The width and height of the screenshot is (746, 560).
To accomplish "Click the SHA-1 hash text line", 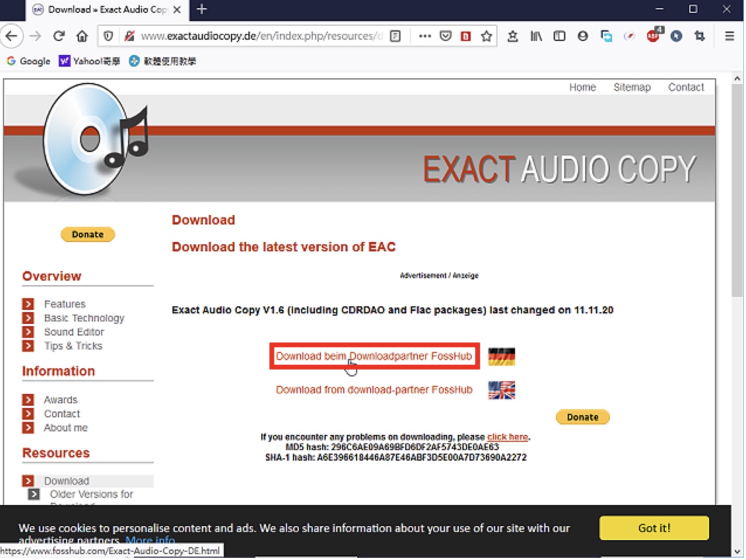I will coord(396,457).
